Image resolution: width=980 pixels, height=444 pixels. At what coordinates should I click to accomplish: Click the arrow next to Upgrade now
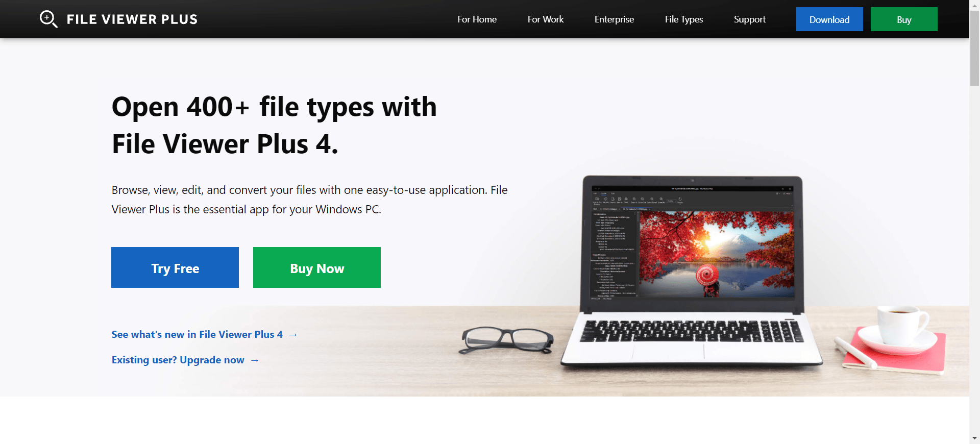tap(255, 360)
